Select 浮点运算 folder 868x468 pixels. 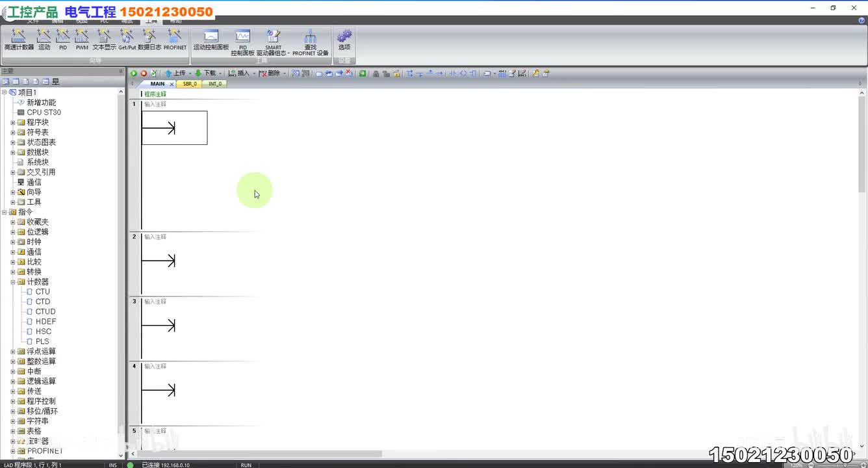pos(41,352)
